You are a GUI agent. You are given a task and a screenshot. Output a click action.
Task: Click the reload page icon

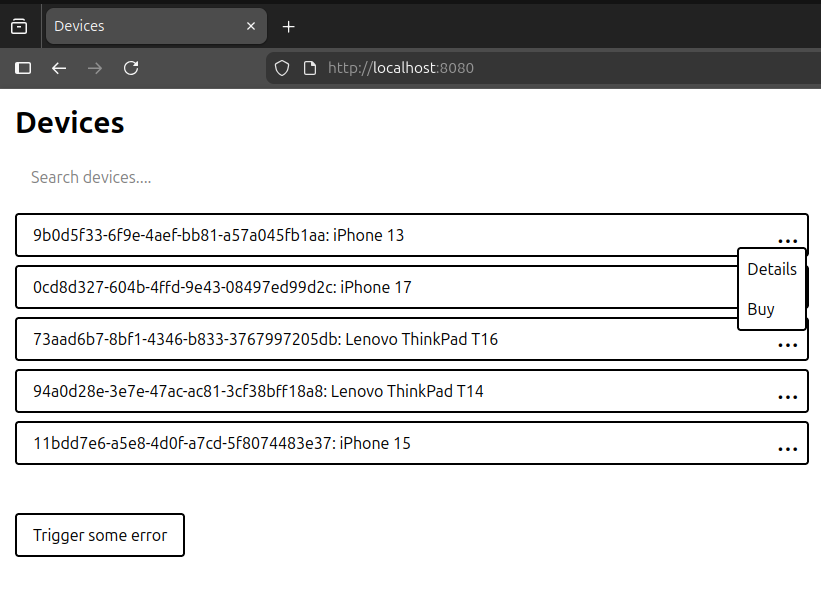131,68
